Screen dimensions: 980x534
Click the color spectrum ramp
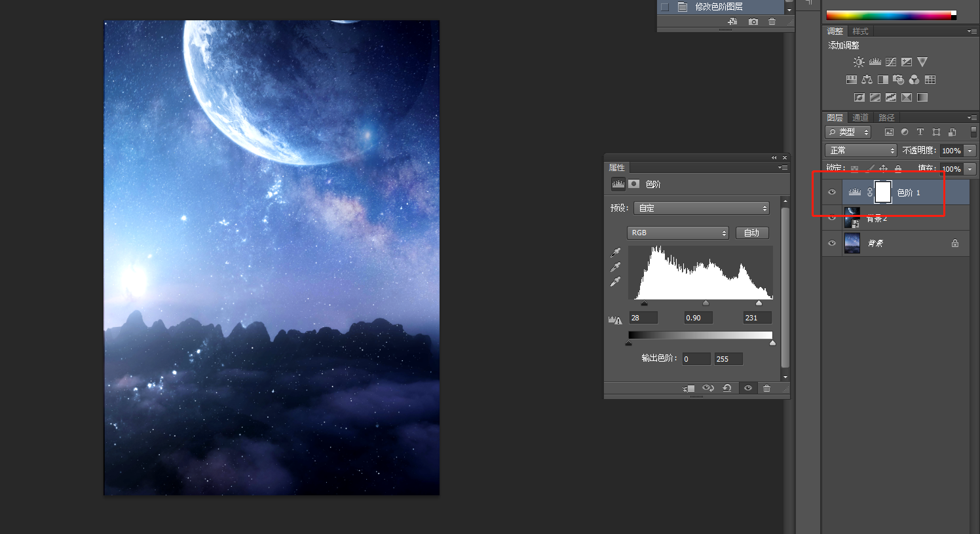891,15
